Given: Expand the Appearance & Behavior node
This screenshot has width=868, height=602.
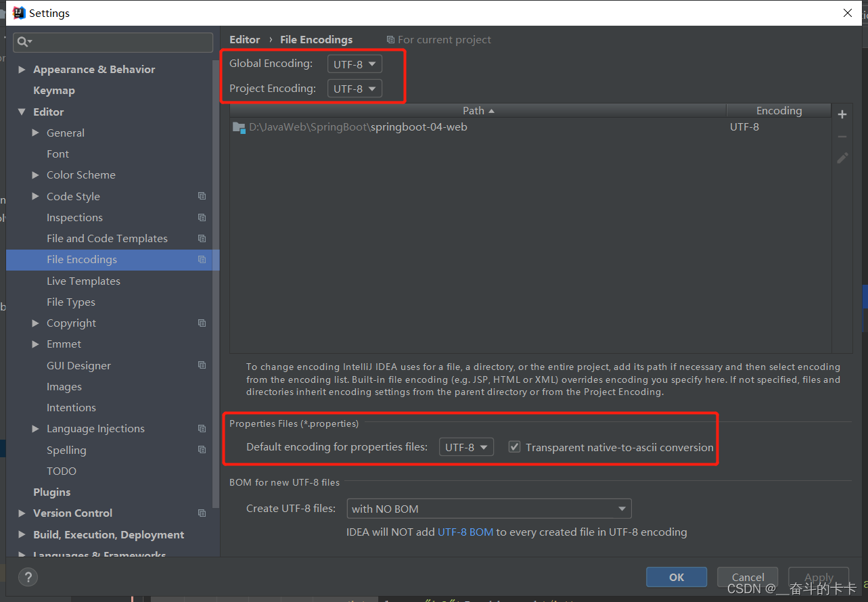Looking at the screenshot, I should 22,70.
